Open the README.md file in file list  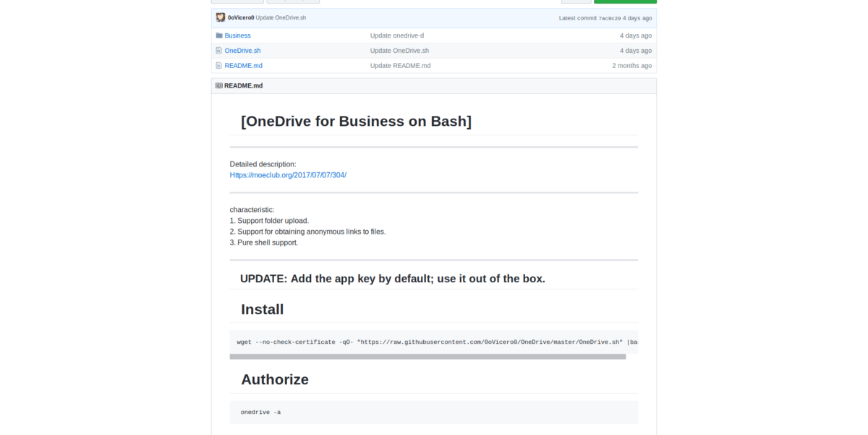pyautogui.click(x=243, y=66)
